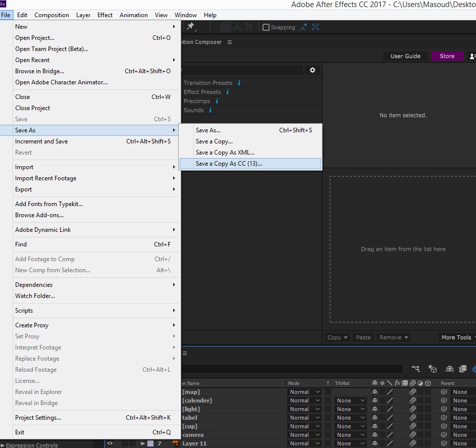Image resolution: width=476 pixels, height=448 pixels.
Task: Toggle visibility eye for Layer 11
Action: coord(110,443)
